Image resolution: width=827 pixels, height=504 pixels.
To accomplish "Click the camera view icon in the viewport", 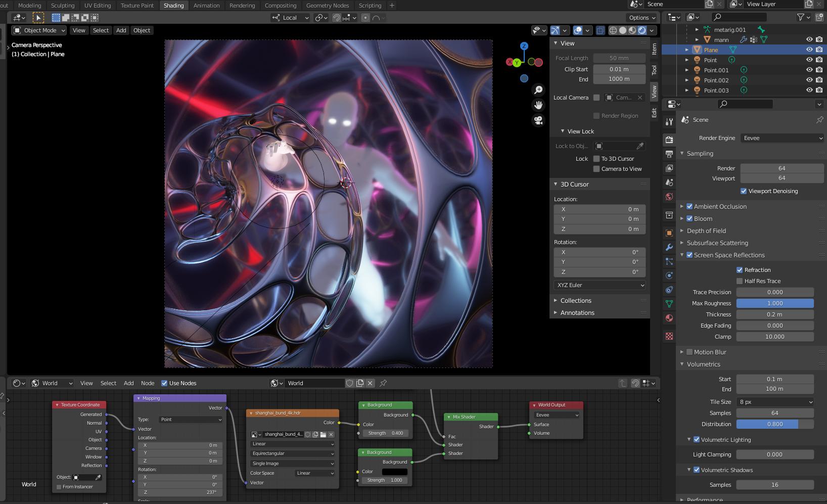I will tap(538, 121).
